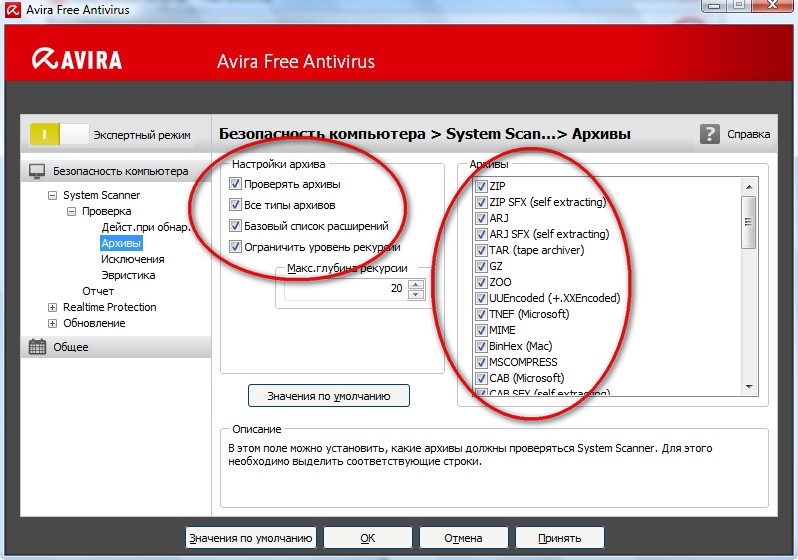Increase the max recursion depth value

coord(416,285)
